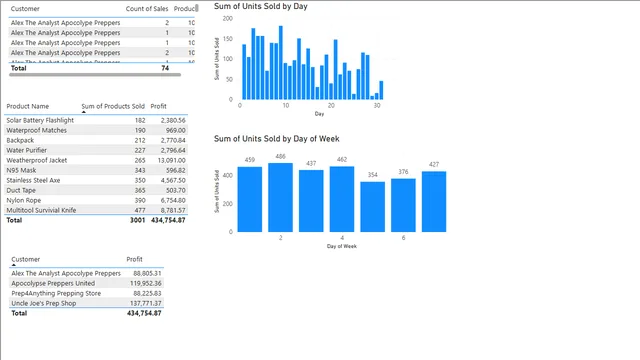Select the bar labeled 462

tap(342, 199)
